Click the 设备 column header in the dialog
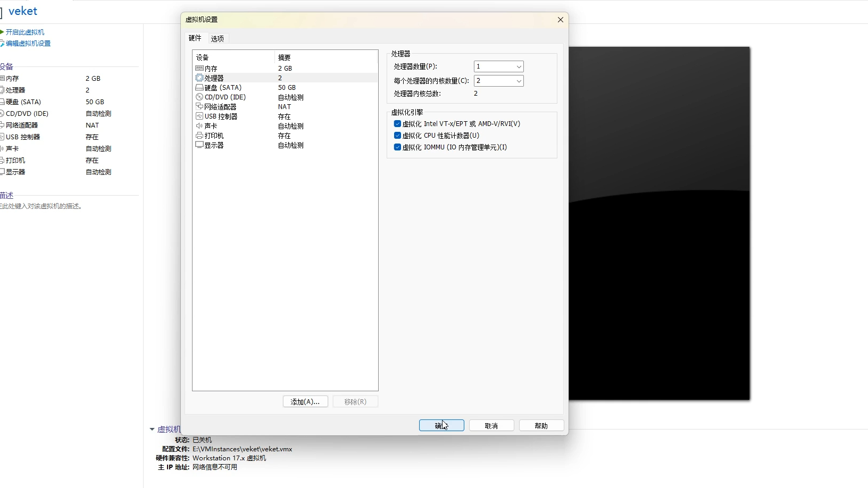868x488 pixels. 233,57
